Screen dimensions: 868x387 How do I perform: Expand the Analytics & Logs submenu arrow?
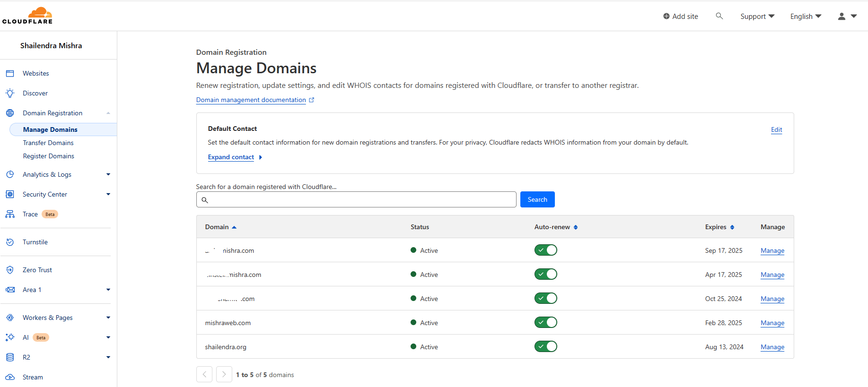click(x=108, y=174)
